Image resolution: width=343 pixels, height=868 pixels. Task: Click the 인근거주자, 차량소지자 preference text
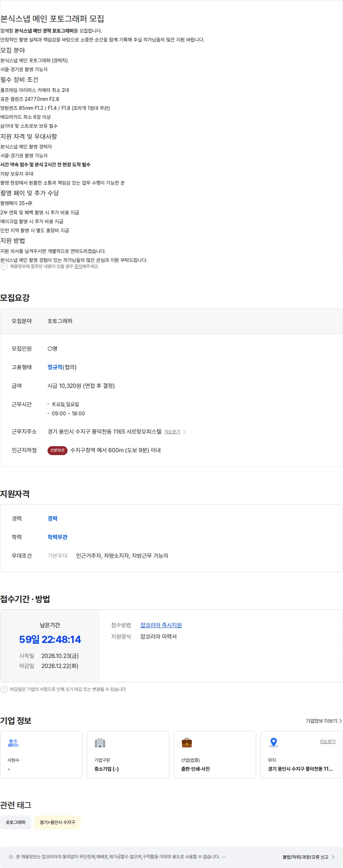click(x=122, y=556)
